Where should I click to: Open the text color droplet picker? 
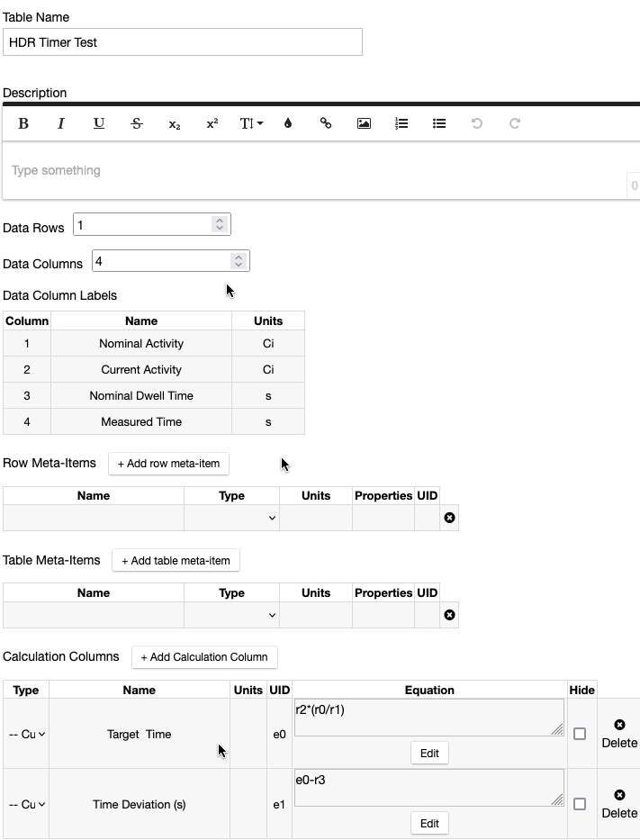point(288,123)
